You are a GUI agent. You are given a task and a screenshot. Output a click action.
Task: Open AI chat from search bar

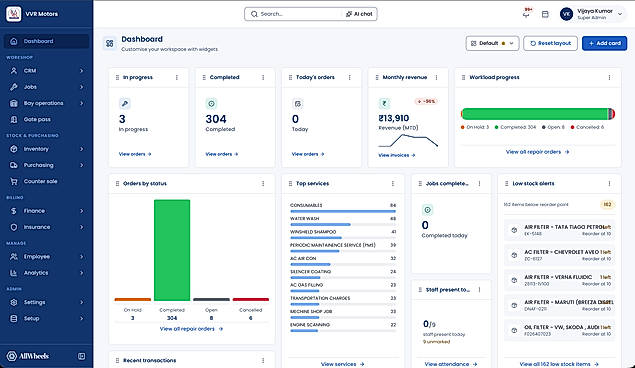(x=359, y=14)
